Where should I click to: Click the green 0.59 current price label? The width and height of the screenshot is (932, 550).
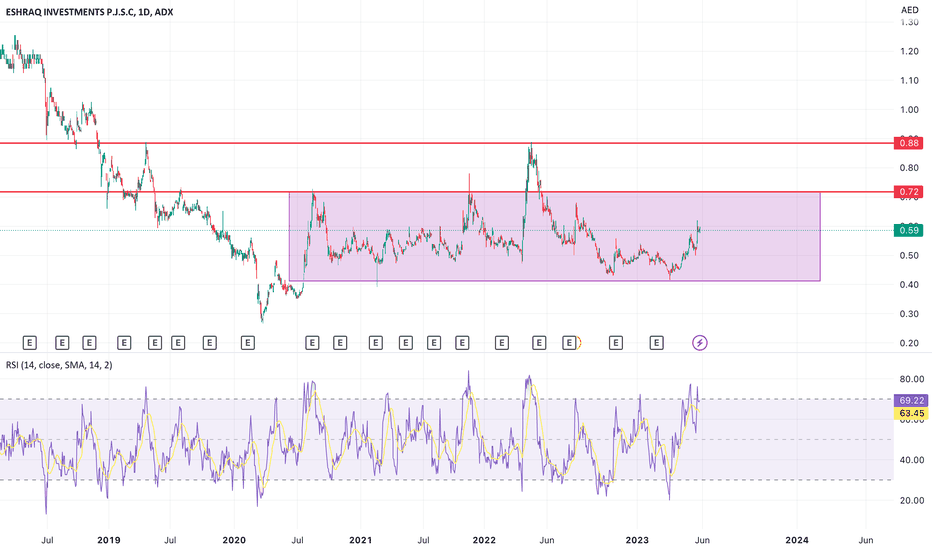point(909,230)
